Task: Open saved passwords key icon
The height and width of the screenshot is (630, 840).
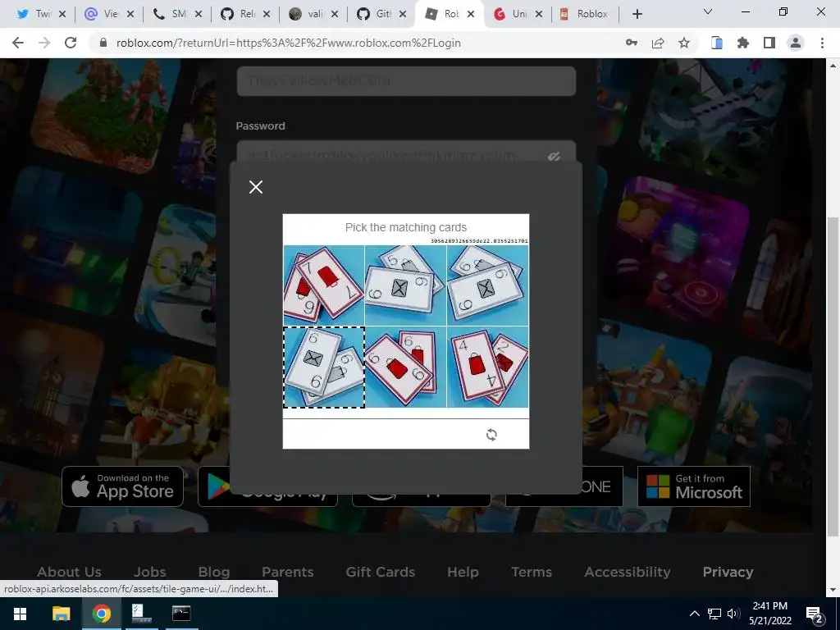Action: (x=632, y=43)
